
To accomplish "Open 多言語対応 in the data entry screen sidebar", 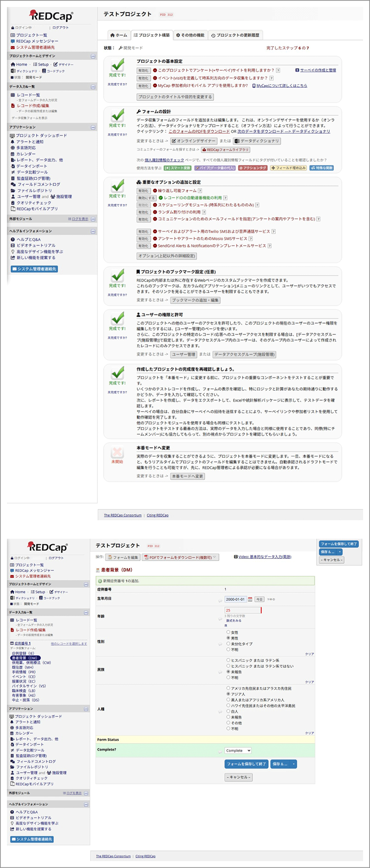I will [x=25, y=727].
